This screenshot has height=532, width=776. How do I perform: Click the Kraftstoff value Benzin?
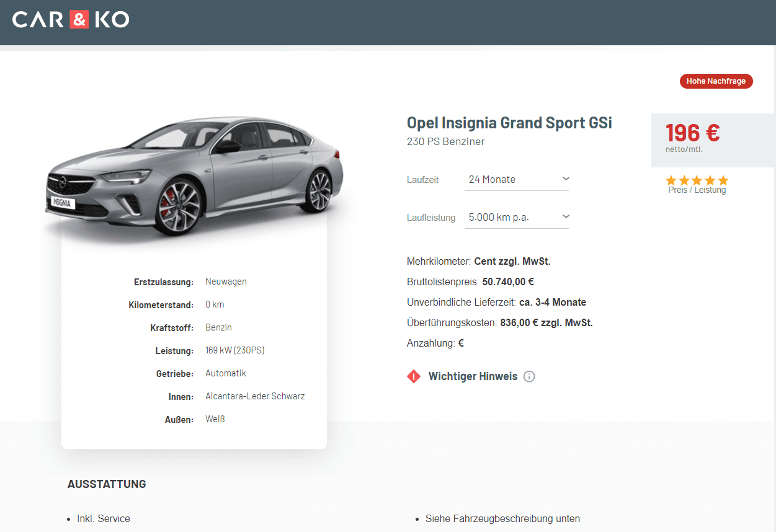pyautogui.click(x=218, y=327)
